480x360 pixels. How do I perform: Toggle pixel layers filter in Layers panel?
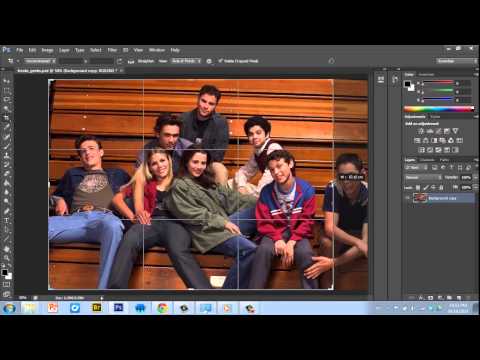pos(435,167)
